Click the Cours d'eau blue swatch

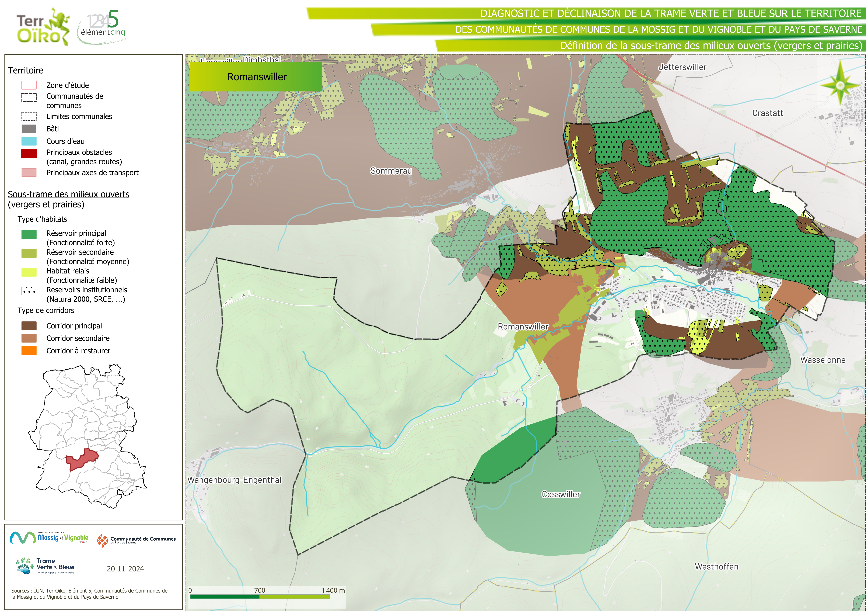[x=29, y=141]
